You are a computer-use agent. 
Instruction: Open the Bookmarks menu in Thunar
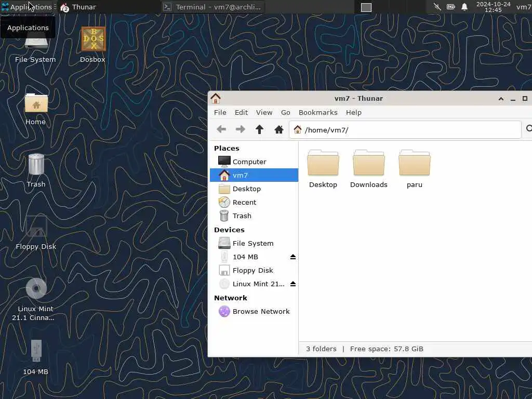point(318,112)
